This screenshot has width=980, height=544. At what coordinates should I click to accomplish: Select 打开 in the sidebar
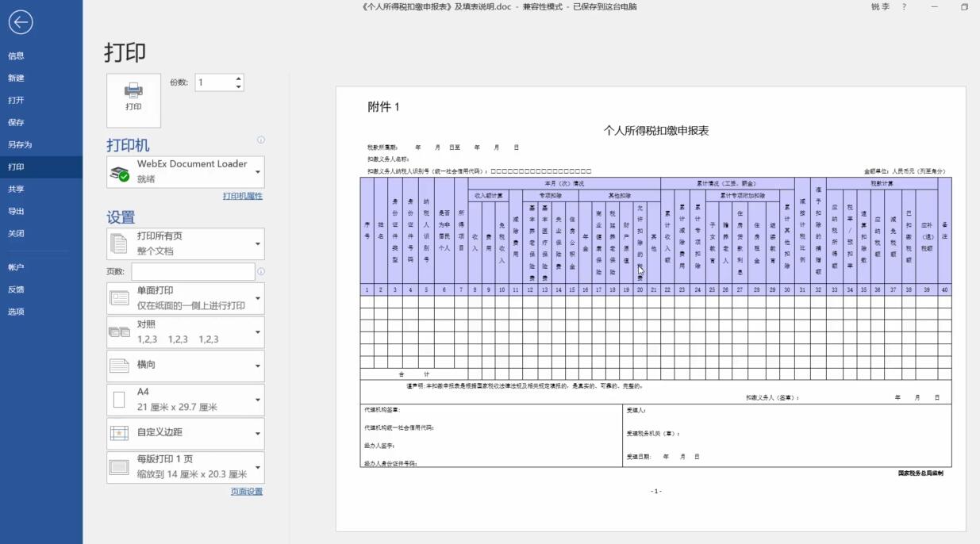pos(41,100)
